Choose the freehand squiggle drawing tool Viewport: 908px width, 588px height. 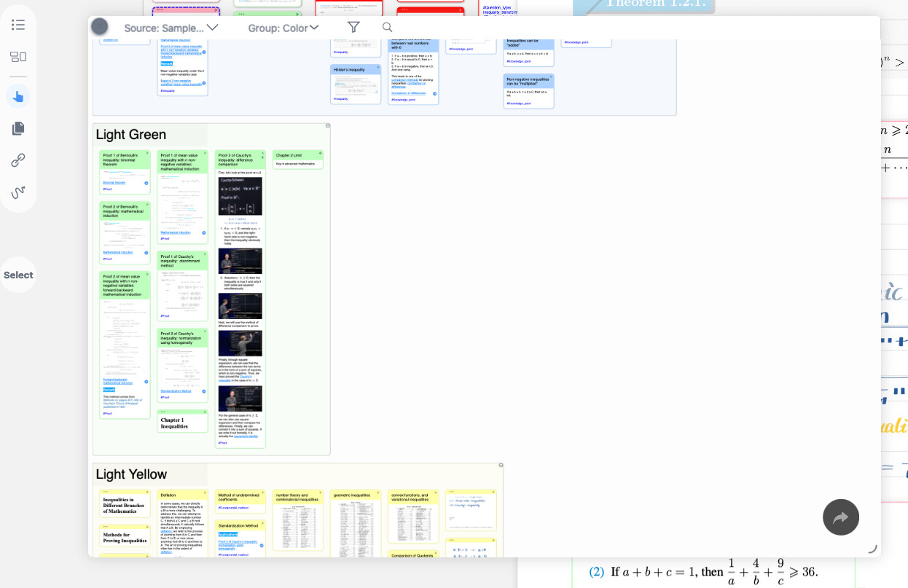(x=18, y=192)
